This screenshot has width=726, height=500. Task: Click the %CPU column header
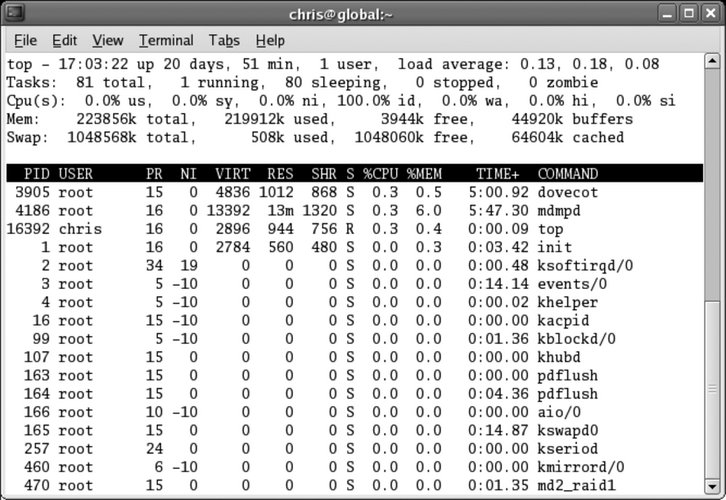click(382, 174)
